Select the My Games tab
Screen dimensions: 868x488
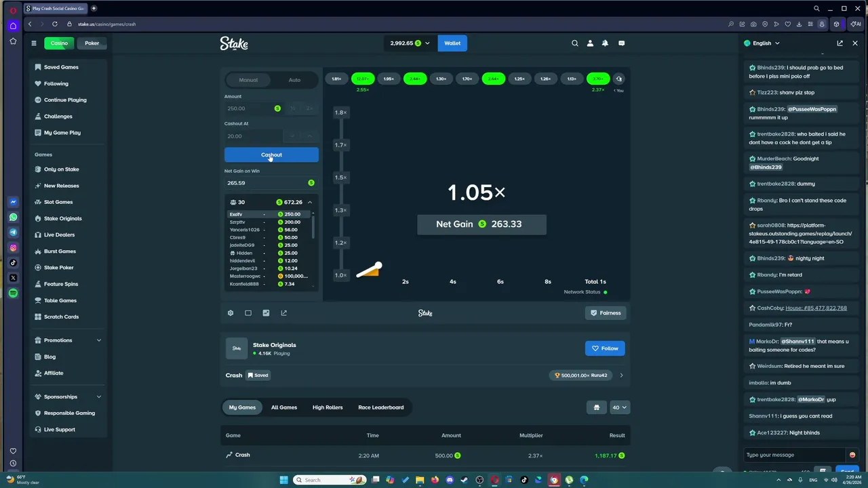[242, 407]
